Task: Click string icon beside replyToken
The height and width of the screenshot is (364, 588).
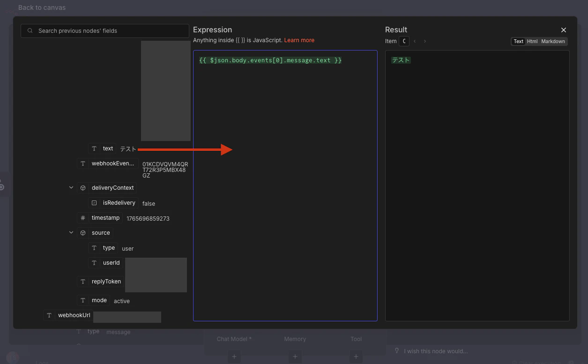Action: click(x=83, y=282)
